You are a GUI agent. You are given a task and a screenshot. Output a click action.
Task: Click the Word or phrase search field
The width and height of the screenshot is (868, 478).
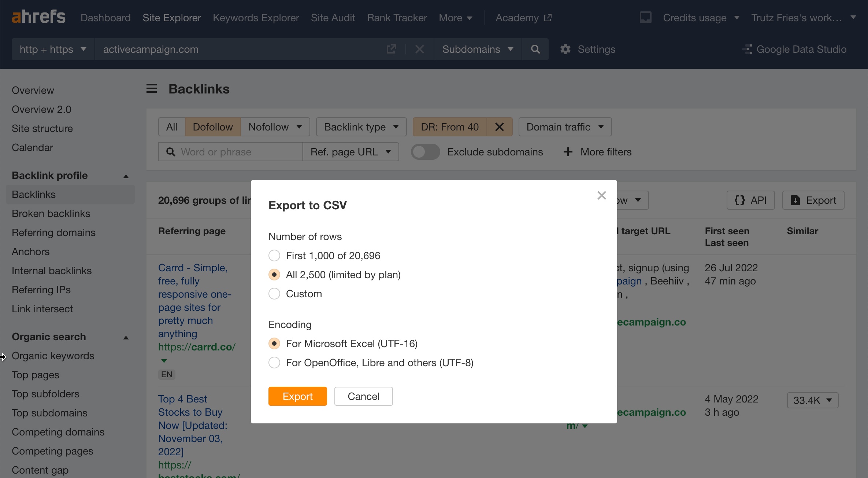click(x=231, y=152)
